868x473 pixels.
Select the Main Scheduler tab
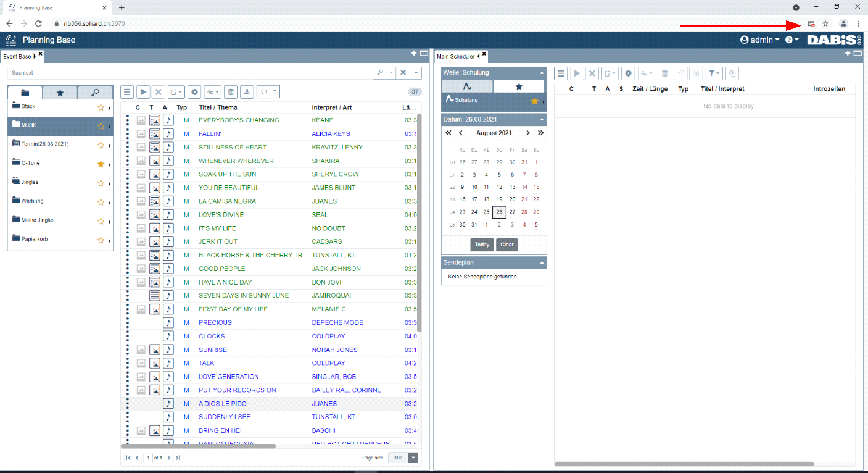point(456,56)
